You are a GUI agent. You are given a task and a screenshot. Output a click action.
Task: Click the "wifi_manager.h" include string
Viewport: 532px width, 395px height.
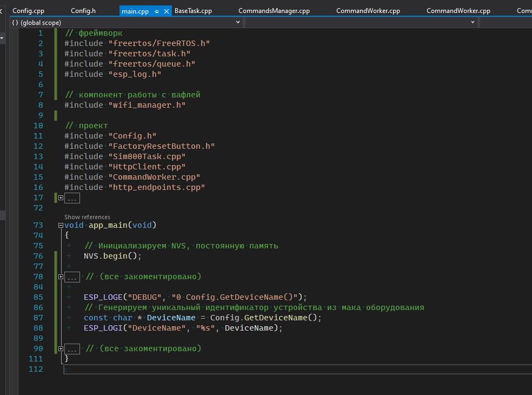147,105
